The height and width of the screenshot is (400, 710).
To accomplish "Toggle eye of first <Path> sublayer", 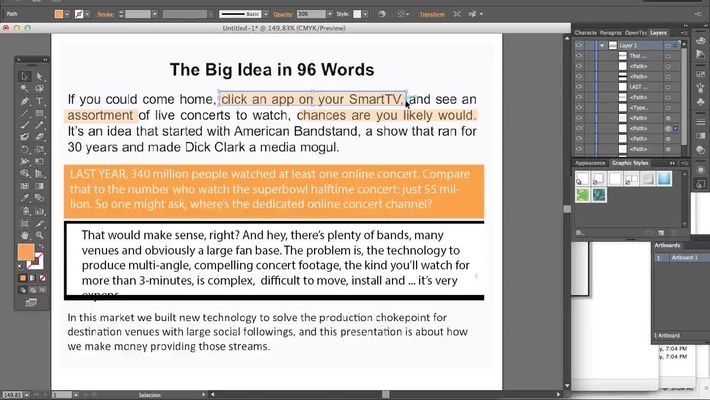I will [x=579, y=66].
